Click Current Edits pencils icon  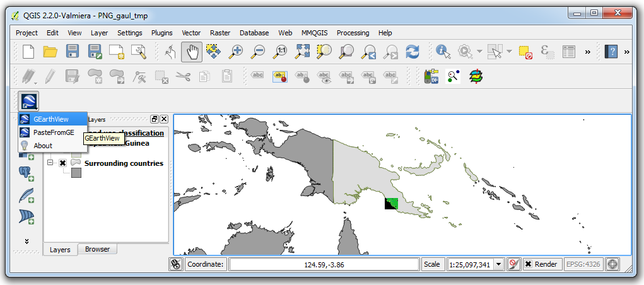(28, 76)
